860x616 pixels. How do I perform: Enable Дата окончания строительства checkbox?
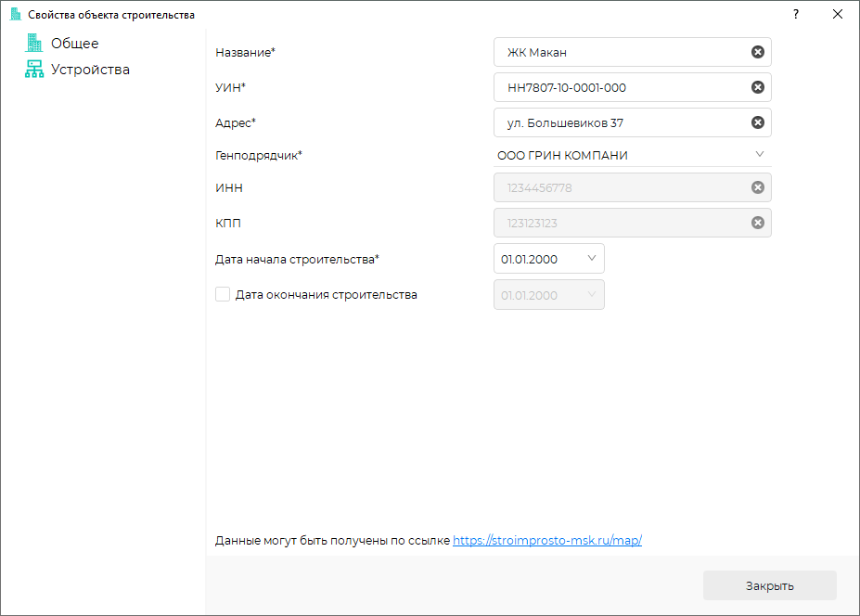223,294
